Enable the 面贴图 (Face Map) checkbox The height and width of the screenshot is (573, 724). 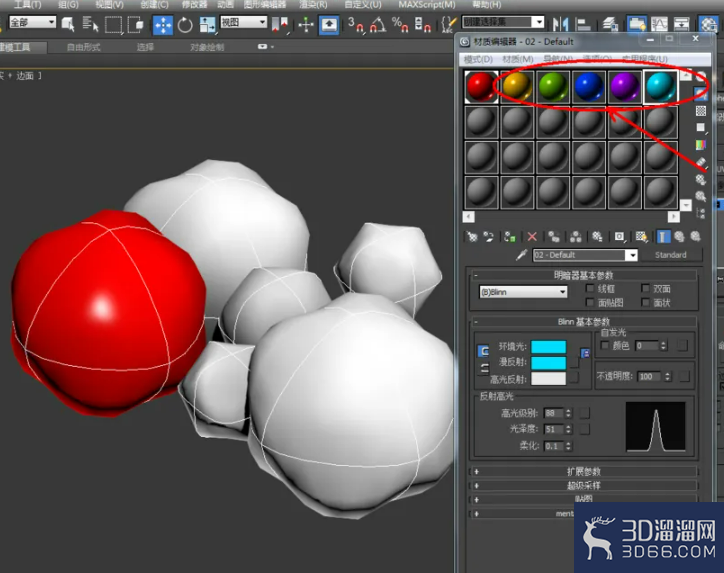tap(590, 302)
